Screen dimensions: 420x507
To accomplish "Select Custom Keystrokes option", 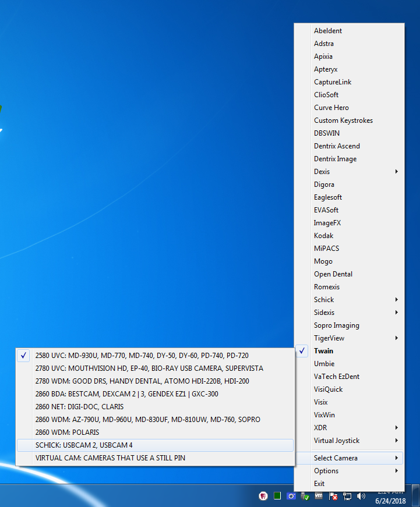I will [350, 120].
